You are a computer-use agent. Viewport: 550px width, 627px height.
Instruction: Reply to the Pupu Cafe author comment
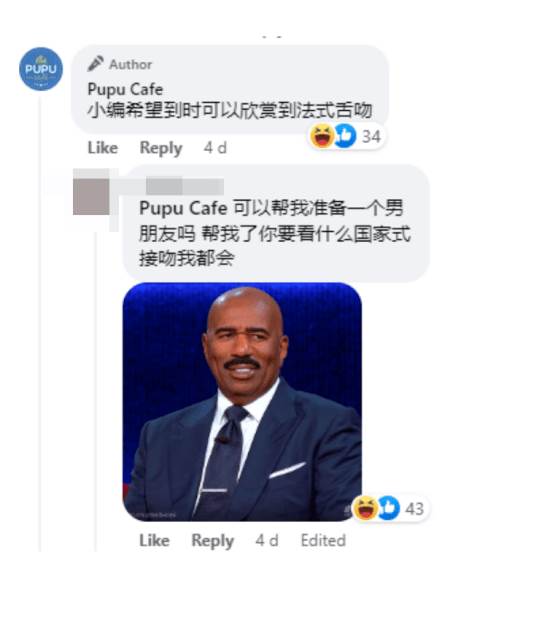[x=161, y=148]
